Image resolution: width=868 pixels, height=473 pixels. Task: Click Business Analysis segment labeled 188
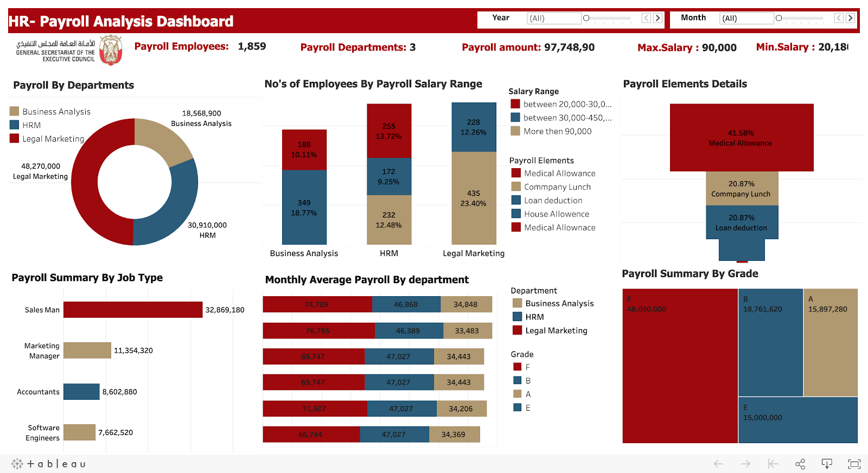point(304,150)
